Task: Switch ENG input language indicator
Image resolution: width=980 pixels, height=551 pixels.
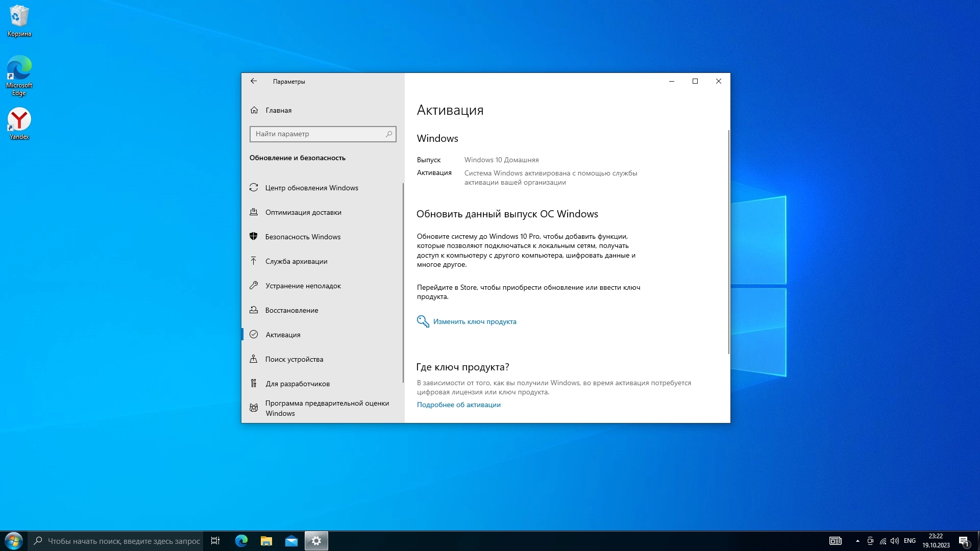Action: [910, 541]
